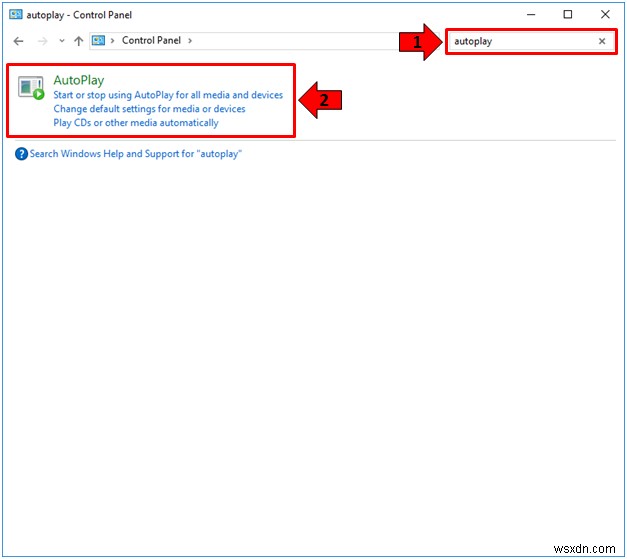Expand the chevron before Control Panel breadcrumb
The height and width of the screenshot is (559, 627).
pyautogui.click(x=113, y=40)
